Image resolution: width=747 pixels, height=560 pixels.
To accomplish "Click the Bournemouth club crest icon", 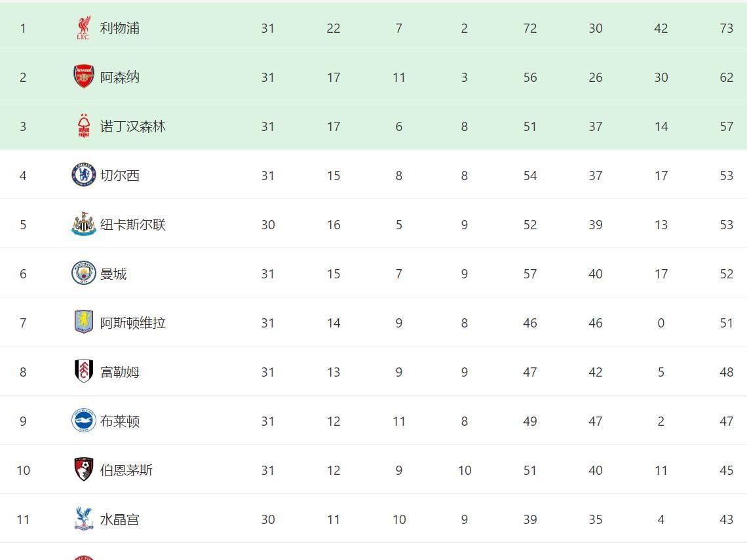I will (83, 469).
